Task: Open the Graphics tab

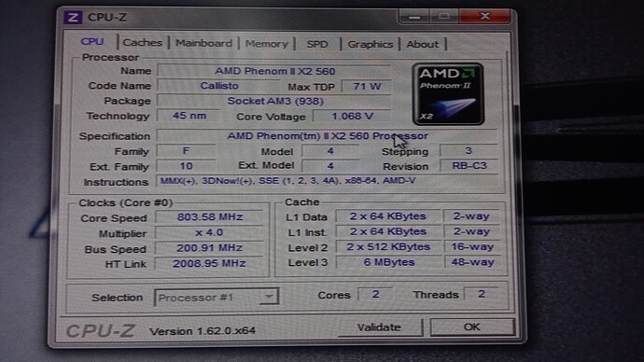Action: [x=370, y=44]
